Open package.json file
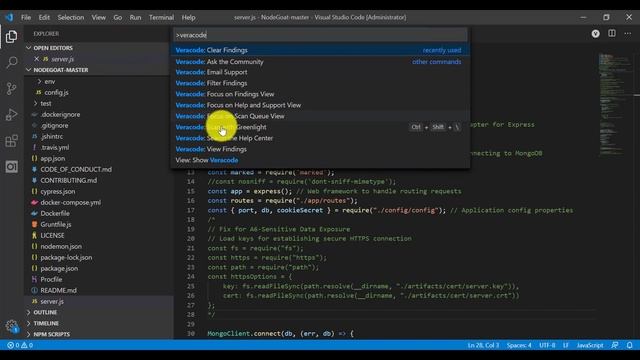Image resolution: width=640 pixels, height=360 pixels. pos(59,269)
